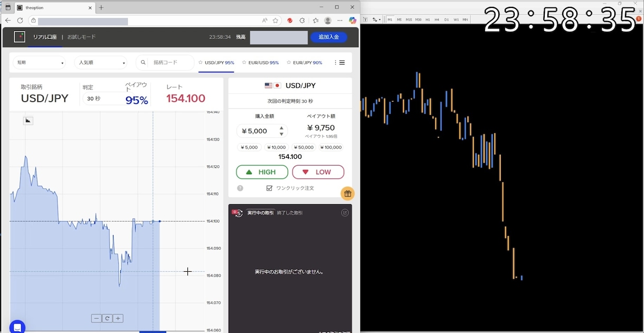Open the 人気順 sort dropdown

pyautogui.click(x=101, y=62)
